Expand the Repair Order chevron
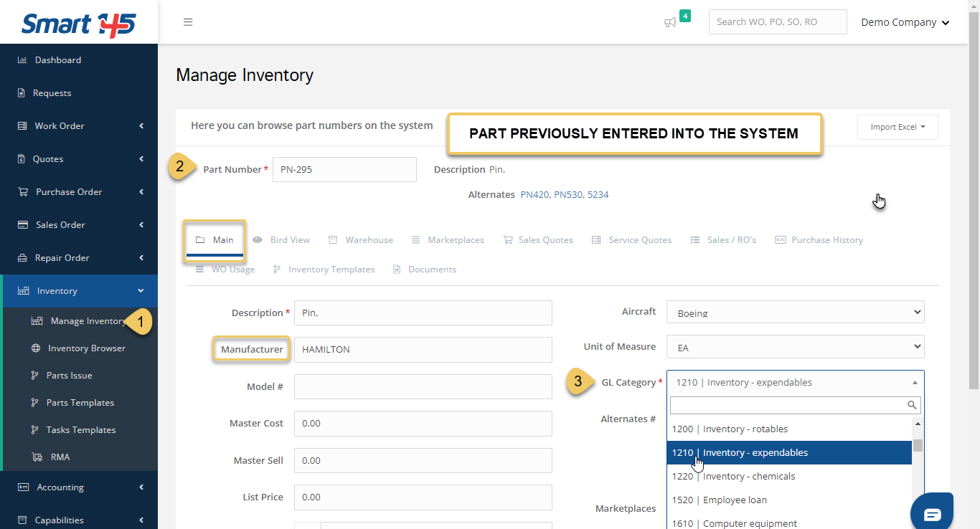Viewport: 980px width, 529px height. pyautogui.click(x=141, y=258)
